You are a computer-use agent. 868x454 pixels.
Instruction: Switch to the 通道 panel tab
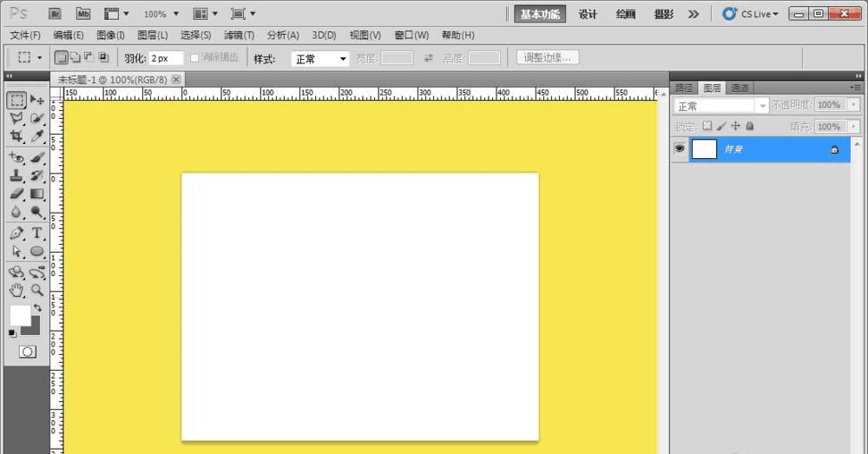pyautogui.click(x=740, y=88)
